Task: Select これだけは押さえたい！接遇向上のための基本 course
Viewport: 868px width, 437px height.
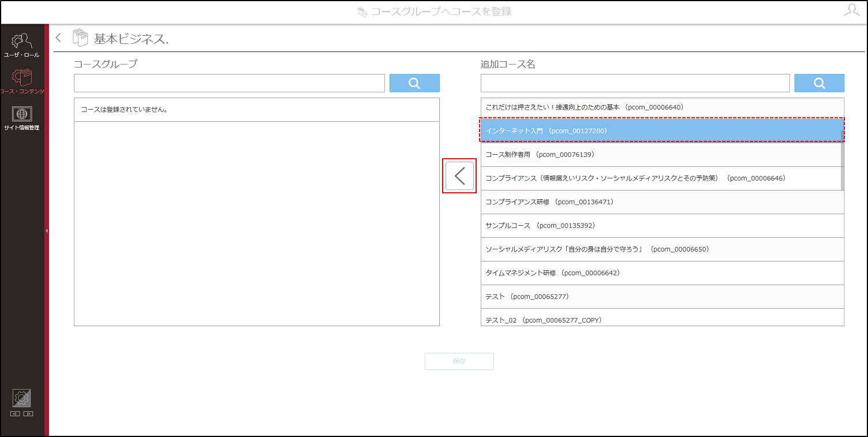Action: (662, 107)
